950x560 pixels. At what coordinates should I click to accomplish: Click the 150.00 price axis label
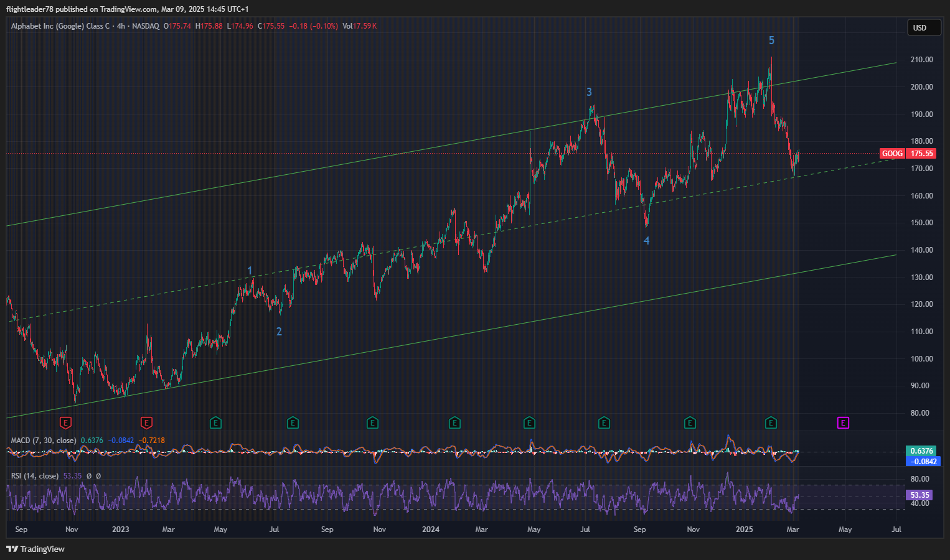[x=921, y=223]
